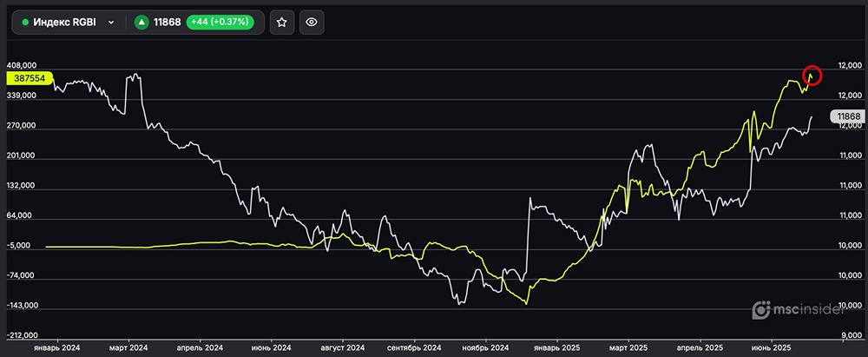Click the grey 11868 right-axis price label

point(845,116)
